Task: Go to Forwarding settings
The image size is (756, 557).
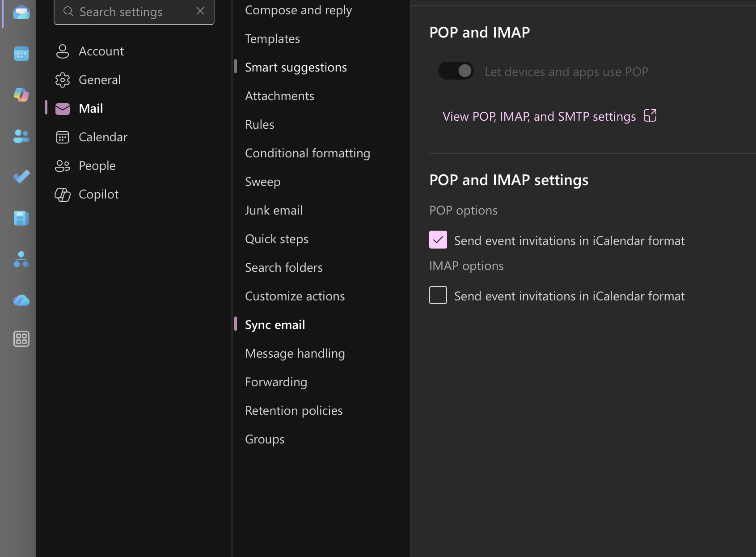Action: tap(276, 382)
